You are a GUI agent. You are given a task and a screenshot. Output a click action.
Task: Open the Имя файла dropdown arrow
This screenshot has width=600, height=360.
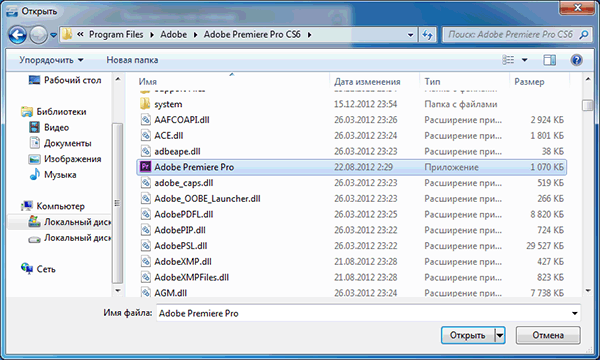(575, 313)
